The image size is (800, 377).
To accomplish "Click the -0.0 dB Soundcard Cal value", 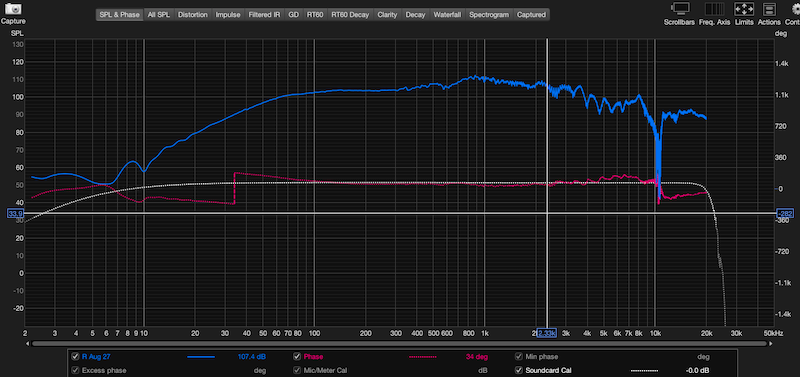I will 698,370.
